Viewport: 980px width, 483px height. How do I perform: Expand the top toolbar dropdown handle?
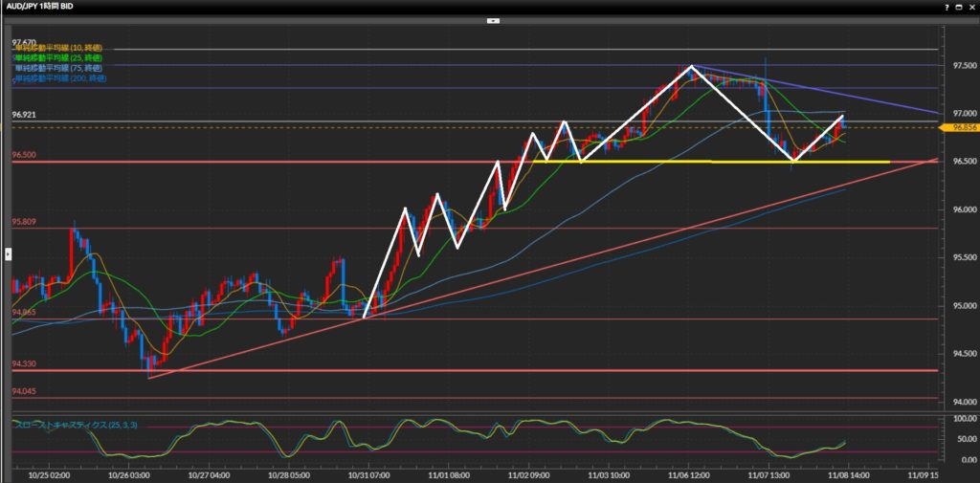point(493,19)
